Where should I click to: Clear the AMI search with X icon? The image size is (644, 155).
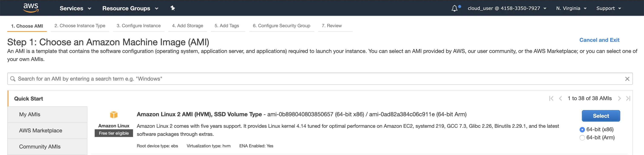click(x=627, y=79)
